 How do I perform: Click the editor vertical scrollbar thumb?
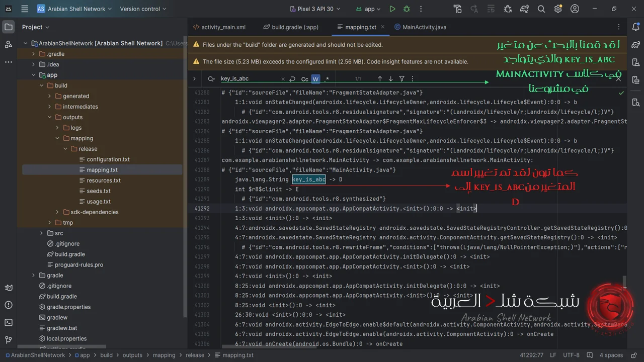(x=625, y=282)
